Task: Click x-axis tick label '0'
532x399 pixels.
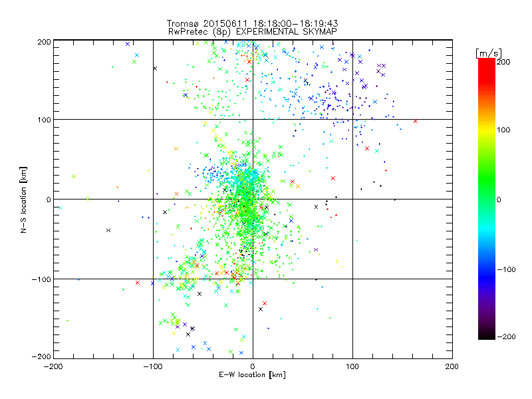Action: point(253,366)
